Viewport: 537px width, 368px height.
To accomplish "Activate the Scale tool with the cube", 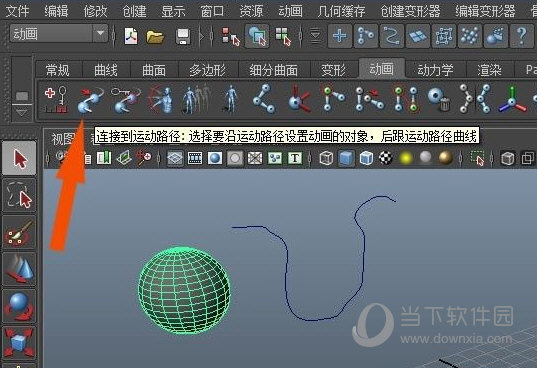I will click(x=20, y=342).
